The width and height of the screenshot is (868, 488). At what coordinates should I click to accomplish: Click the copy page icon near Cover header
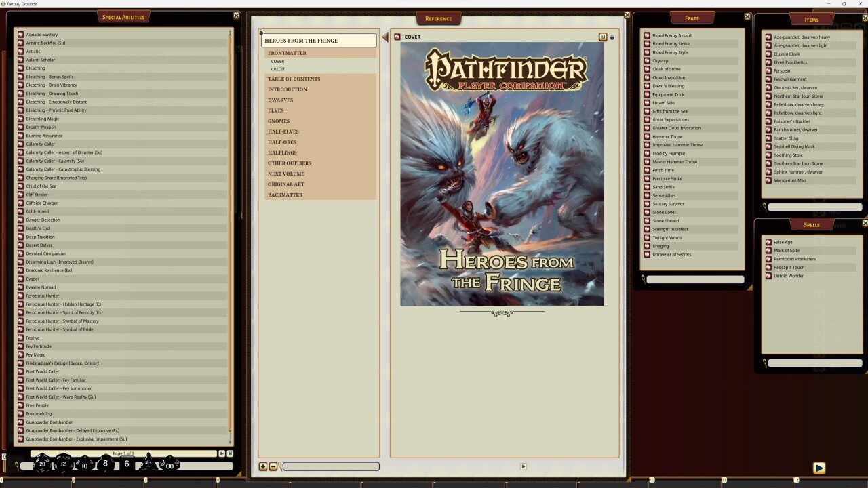pos(602,37)
